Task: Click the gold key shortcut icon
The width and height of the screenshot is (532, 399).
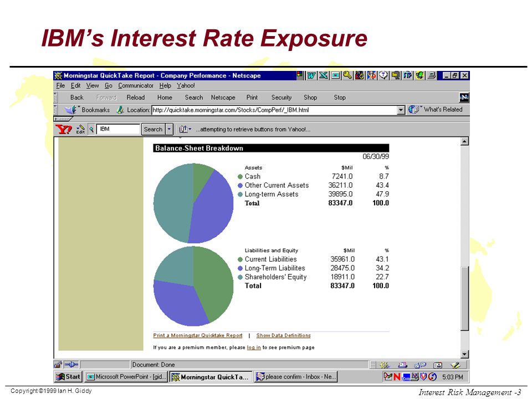Action: (347, 75)
